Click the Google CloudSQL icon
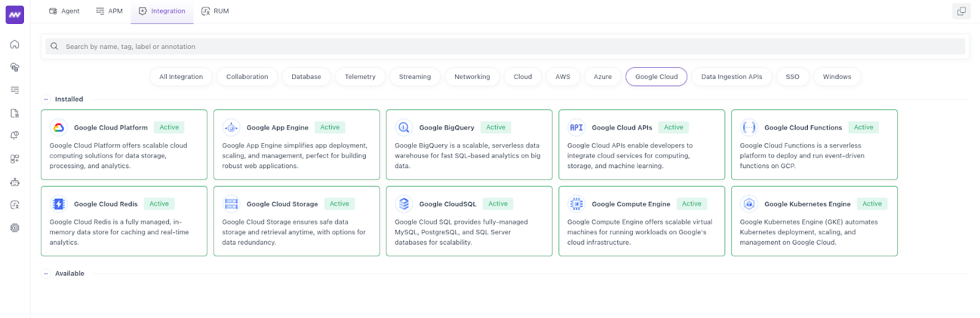 coord(404,204)
